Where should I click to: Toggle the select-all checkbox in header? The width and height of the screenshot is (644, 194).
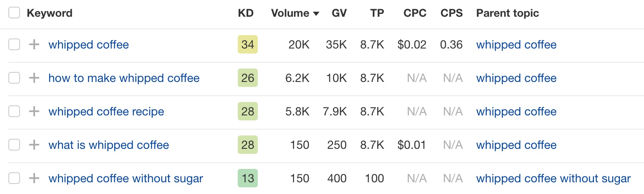[14, 13]
